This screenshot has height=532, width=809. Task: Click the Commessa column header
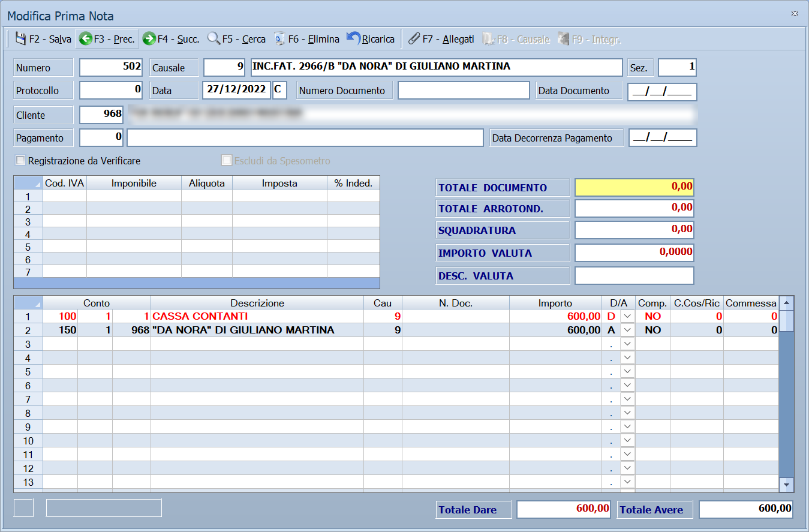pyautogui.click(x=751, y=303)
